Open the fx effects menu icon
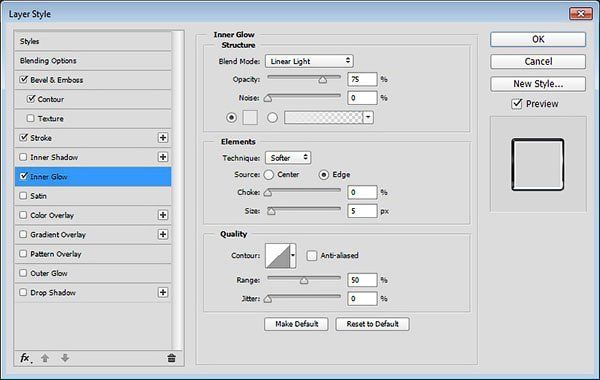This screenshot has height=380, width=600. 25,358
